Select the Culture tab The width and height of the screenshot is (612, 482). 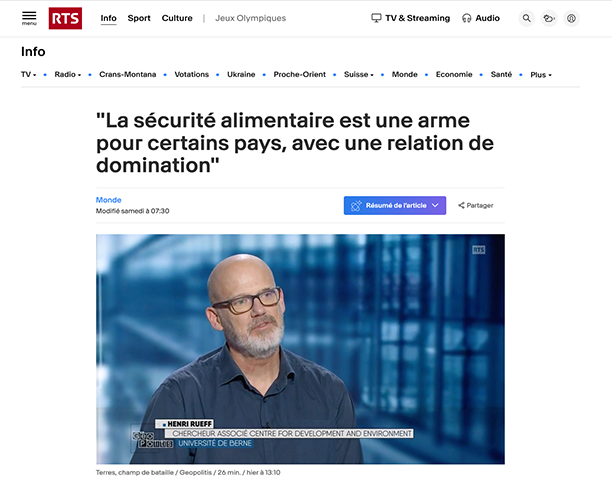(177, 18)
